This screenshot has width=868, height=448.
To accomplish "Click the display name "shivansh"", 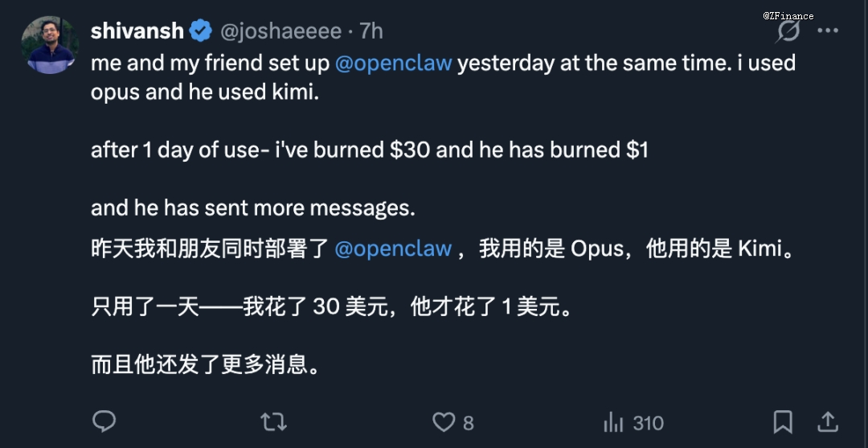I will click(x=137, y=31).
